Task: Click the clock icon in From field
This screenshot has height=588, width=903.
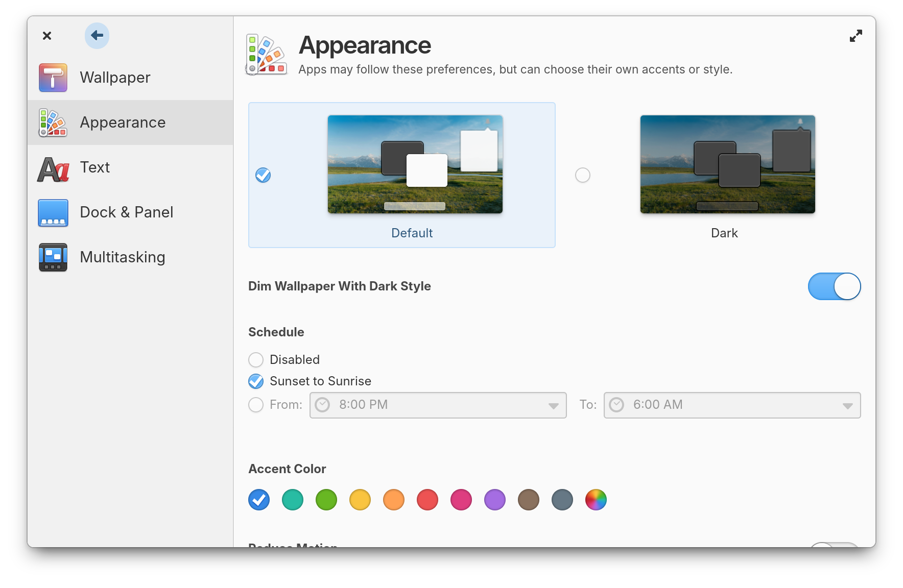Action: tap(322, 405)
